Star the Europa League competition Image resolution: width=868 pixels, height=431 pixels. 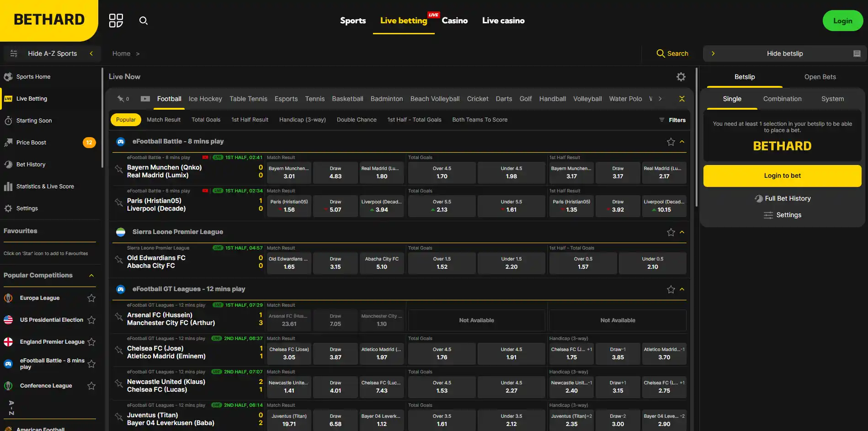91,298
